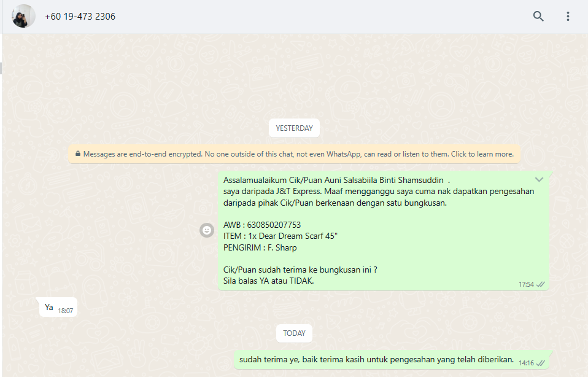The height and width of the screenshot is (377, 588).
Task: Open the contact's profile picture
Action: click(x=23, y=17)
